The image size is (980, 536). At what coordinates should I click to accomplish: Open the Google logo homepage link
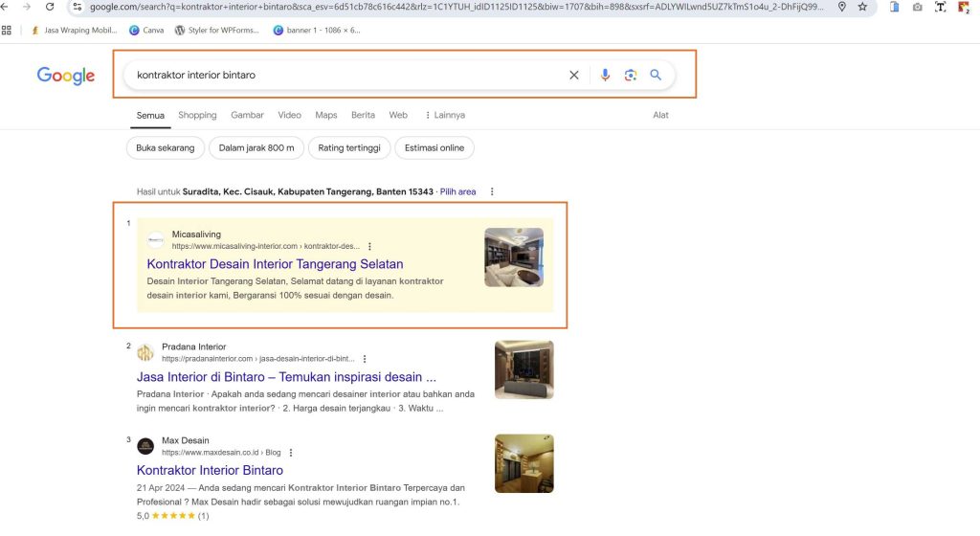(x=66, y=76)
